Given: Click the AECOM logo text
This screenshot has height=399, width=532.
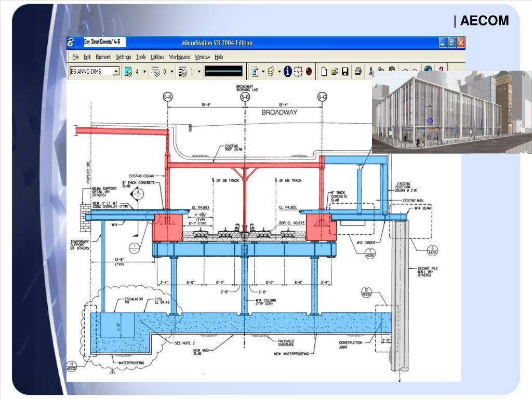Looking at the screenshot, I should [484, 21].
